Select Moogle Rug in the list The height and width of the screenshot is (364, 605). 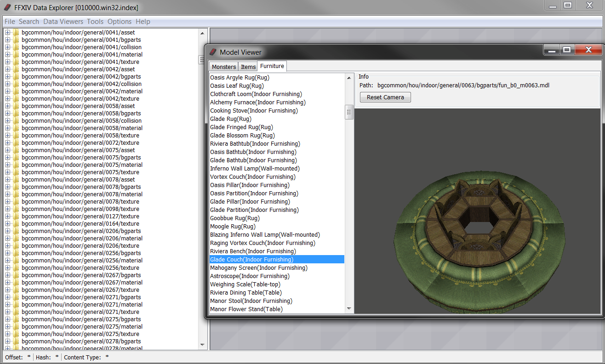click(277, 227)
